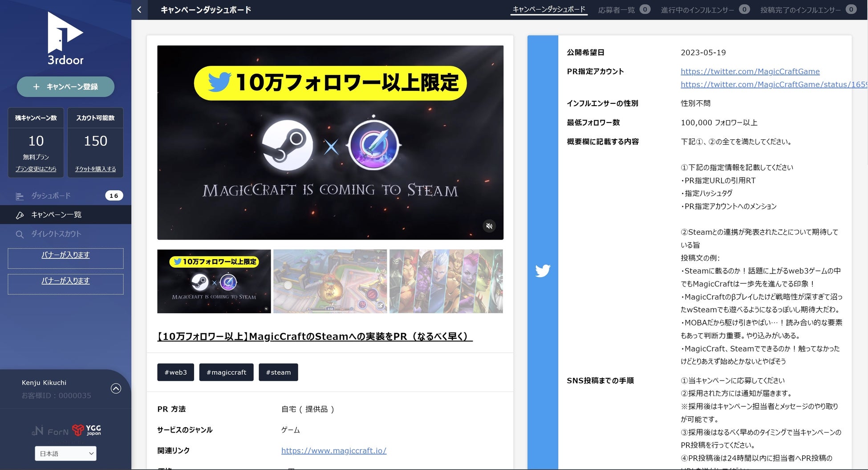Expand the Kenju Kikuchi account menu chevron
This screenshot has height=470, width=868.
116,388
